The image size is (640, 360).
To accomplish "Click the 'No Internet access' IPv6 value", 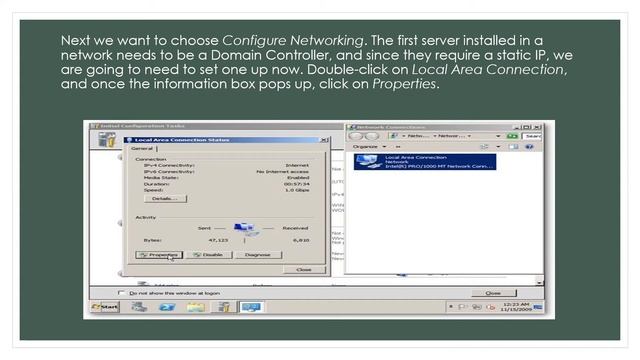I will tap(282, 171).
